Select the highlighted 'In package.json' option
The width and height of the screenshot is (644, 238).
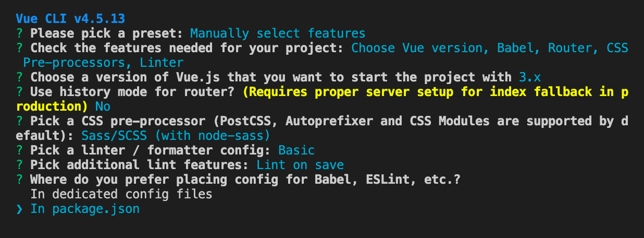tap(85, 209)
